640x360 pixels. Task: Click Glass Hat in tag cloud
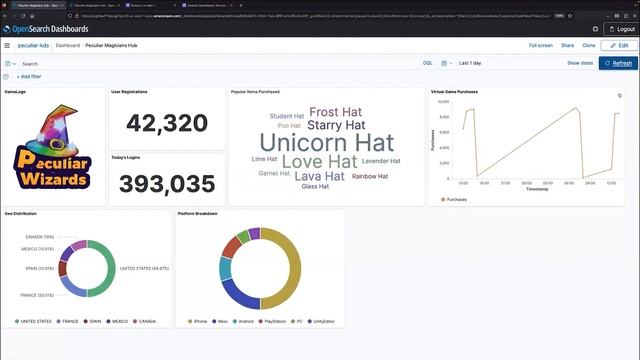(315, 187)
